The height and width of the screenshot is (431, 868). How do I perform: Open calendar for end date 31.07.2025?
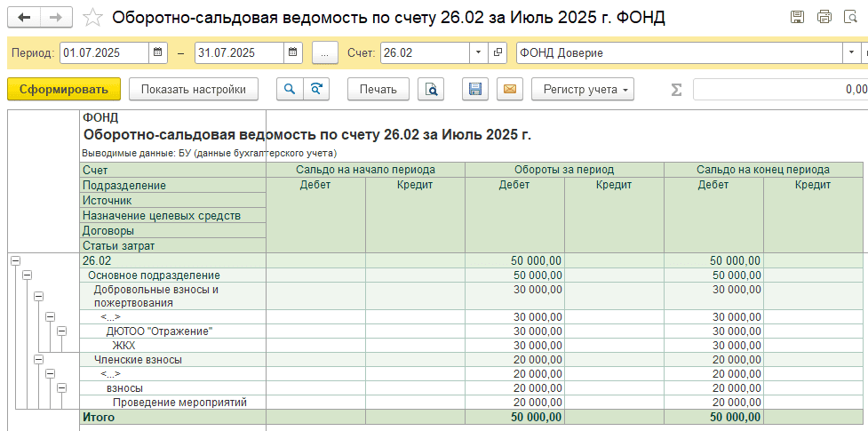[x=293, y=53]
